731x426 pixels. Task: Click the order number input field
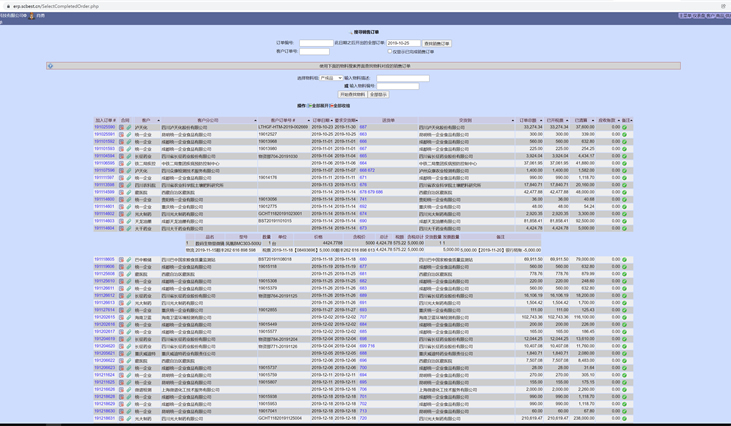314,43
